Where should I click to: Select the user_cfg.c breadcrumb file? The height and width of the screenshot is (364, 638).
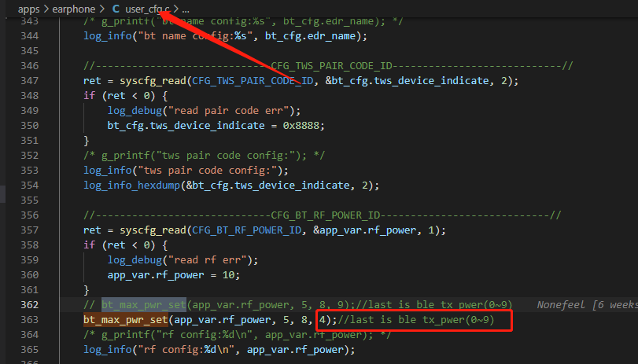(x=147, y=9)
